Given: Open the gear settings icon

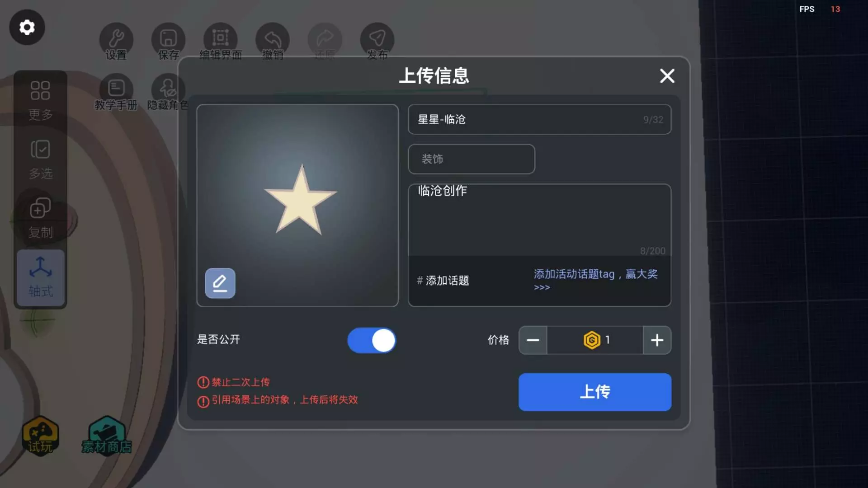Looking at the screenshot, I should pyautogui.click(x=27, y=27).
